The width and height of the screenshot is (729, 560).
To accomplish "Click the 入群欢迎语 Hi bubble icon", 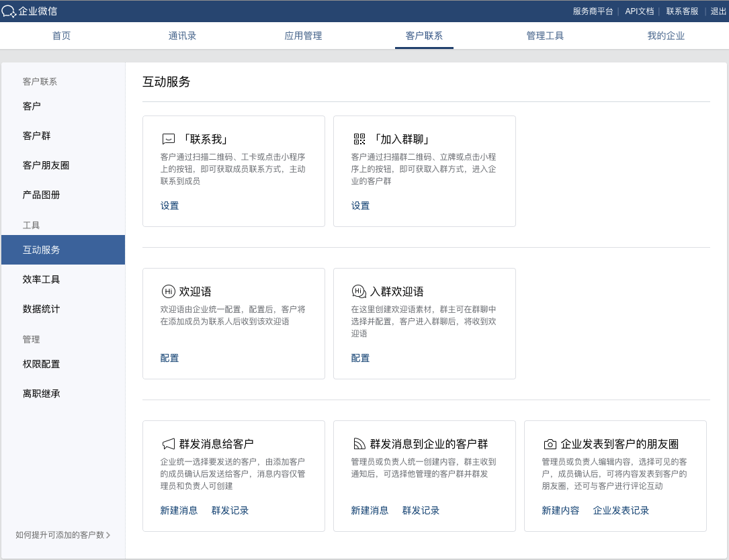I will click(359, 291).
